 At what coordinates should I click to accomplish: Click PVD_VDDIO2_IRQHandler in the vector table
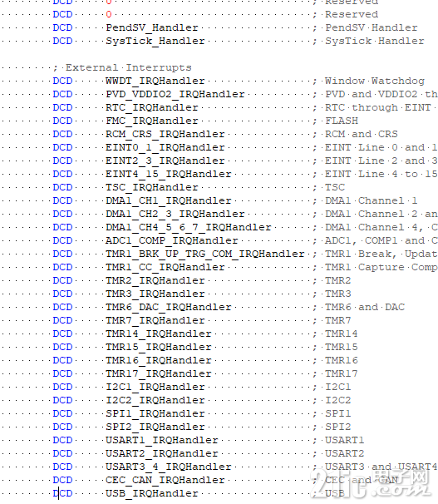(x=175, y=94)
